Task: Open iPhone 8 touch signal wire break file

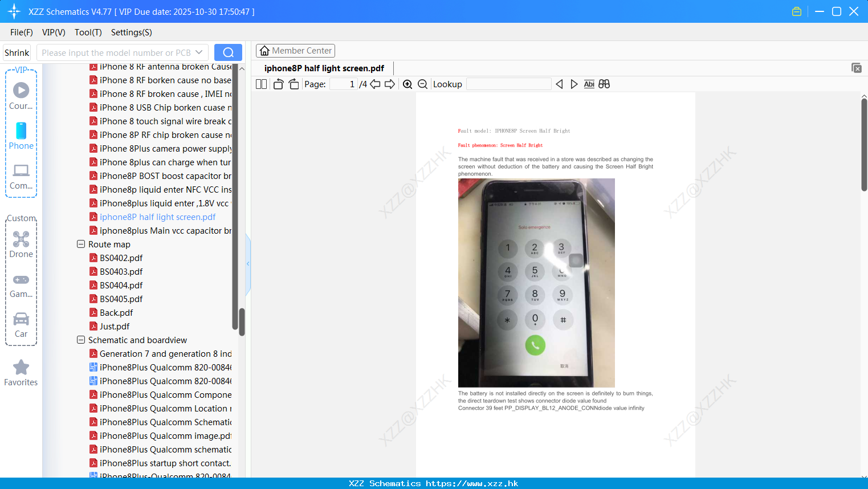Action: 161,121
